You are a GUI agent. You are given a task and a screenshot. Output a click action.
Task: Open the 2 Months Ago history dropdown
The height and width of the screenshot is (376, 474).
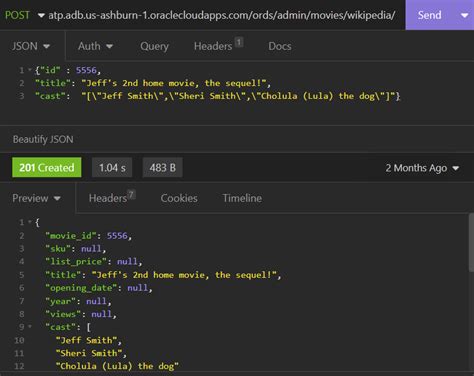pos(422,168)
